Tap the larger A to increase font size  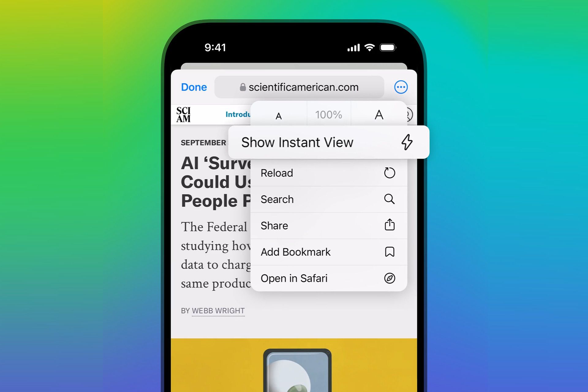[378, 115]
